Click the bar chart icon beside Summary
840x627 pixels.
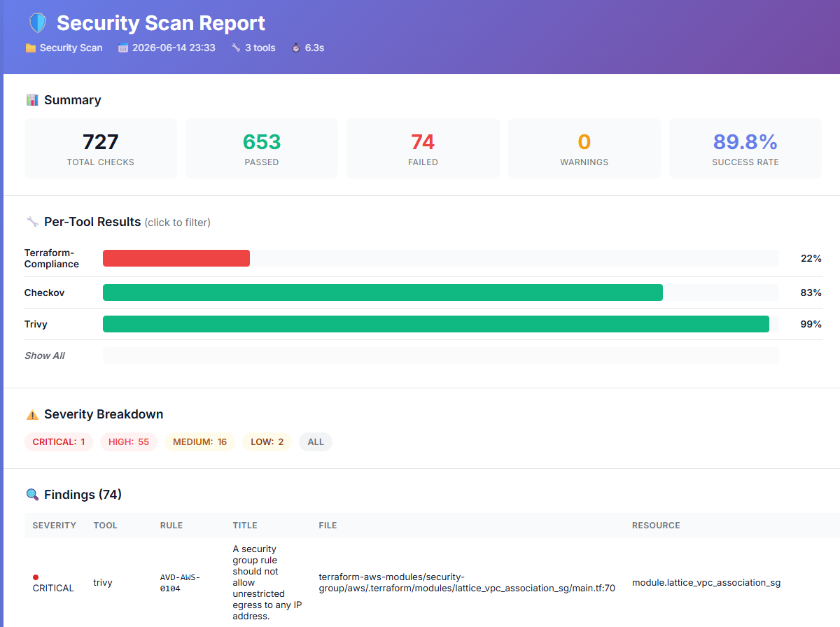(x=32, y=100)
